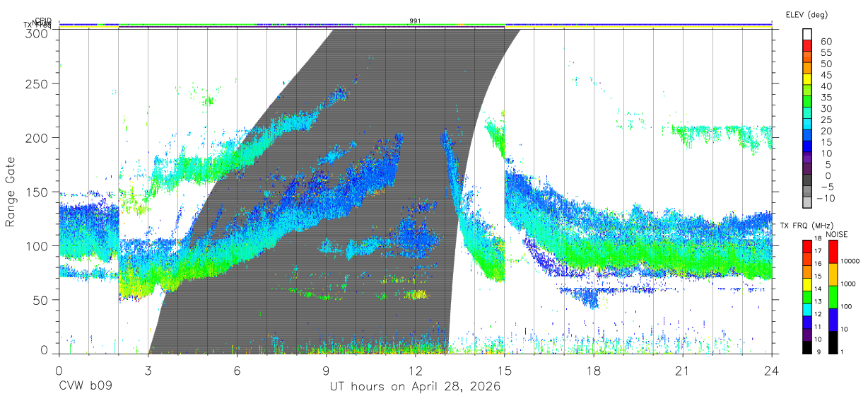Image resolution: width=868 pixels, height=401 pixels.
Task: Click the x-axis tick label '12'
Action: tap(416, 370)
